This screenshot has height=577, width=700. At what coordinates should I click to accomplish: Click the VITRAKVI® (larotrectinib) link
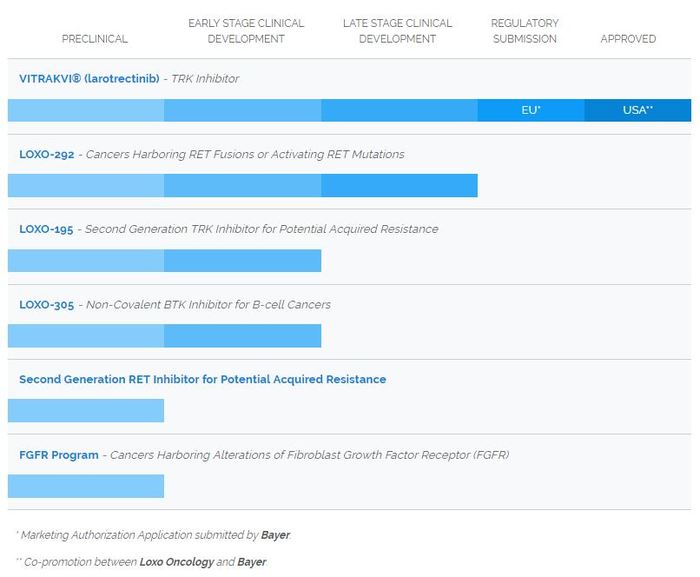pyautogui.click(x=89, y=79)
